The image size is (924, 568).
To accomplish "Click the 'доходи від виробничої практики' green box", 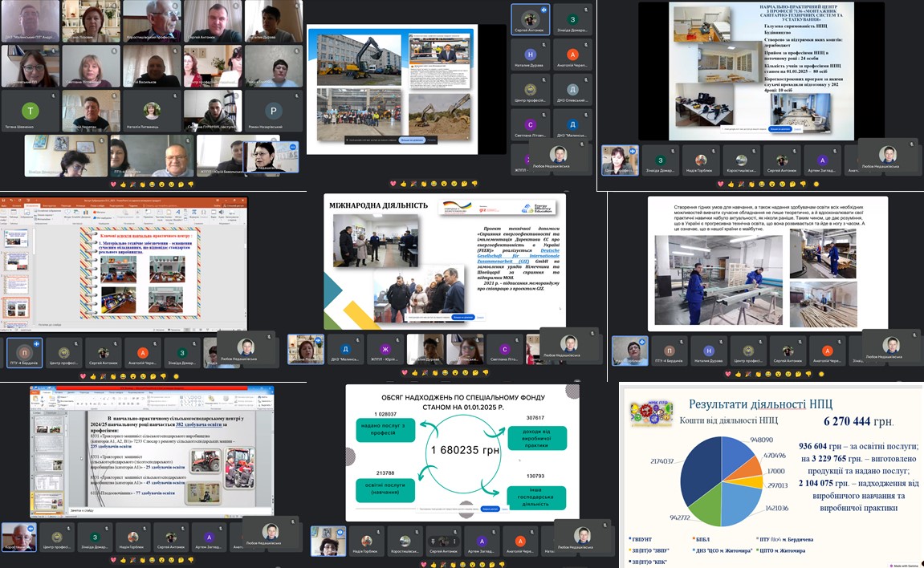I will coord(536,438).
